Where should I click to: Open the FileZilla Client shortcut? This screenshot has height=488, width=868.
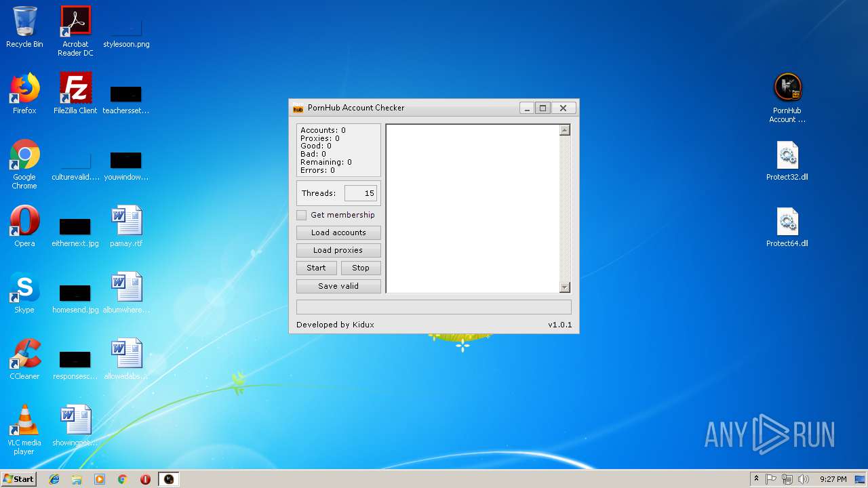point(75,94)
